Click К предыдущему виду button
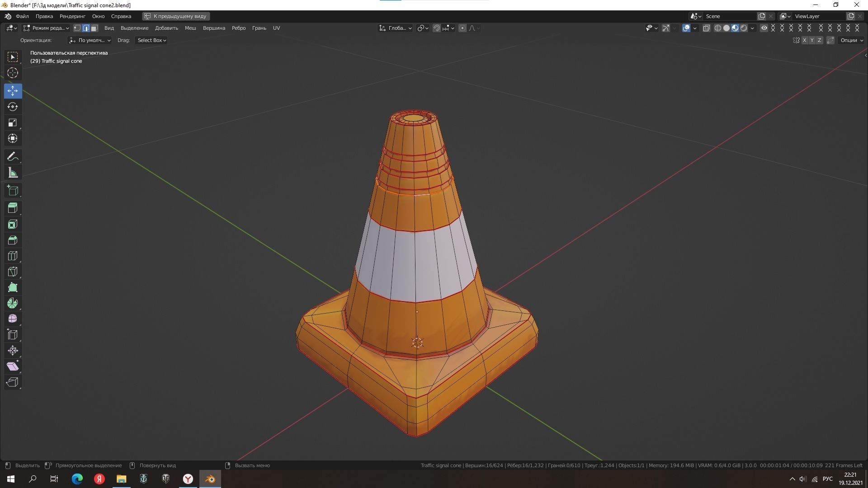 click(176, 16)
